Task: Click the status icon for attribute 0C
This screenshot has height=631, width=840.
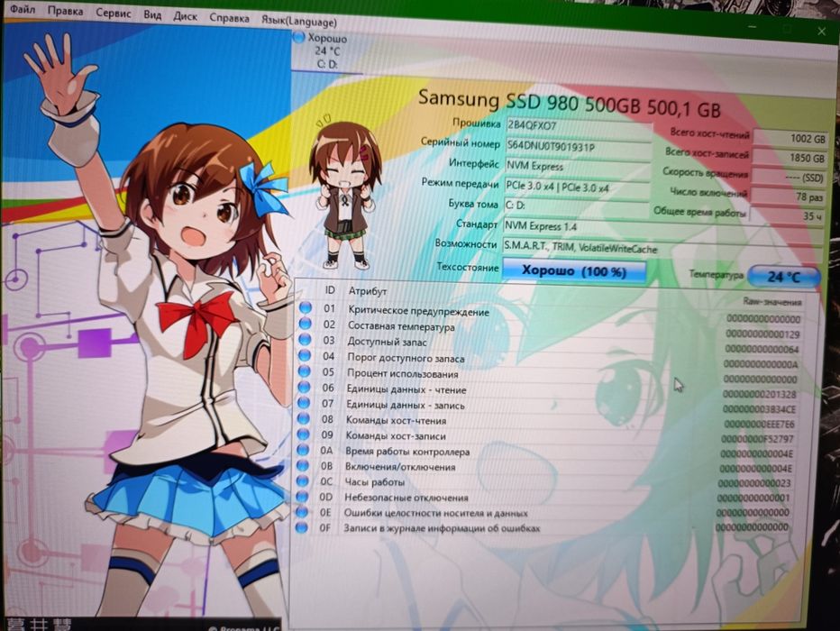Action: 302,480
